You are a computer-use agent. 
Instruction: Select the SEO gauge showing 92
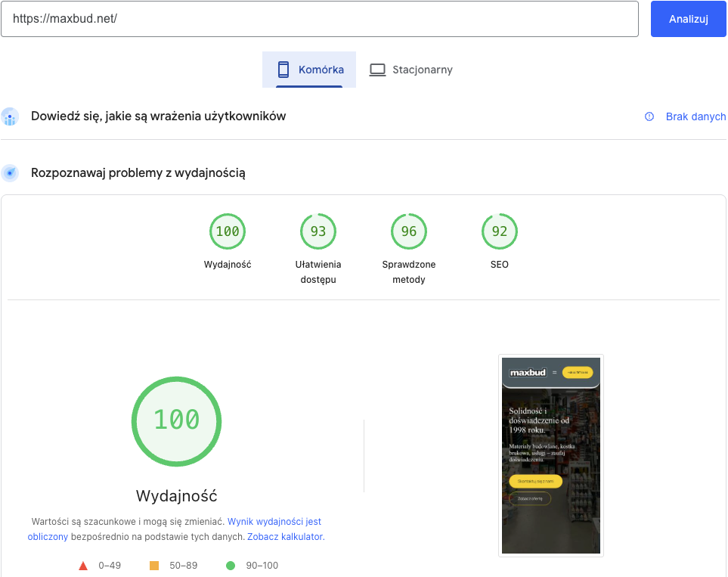499,231
